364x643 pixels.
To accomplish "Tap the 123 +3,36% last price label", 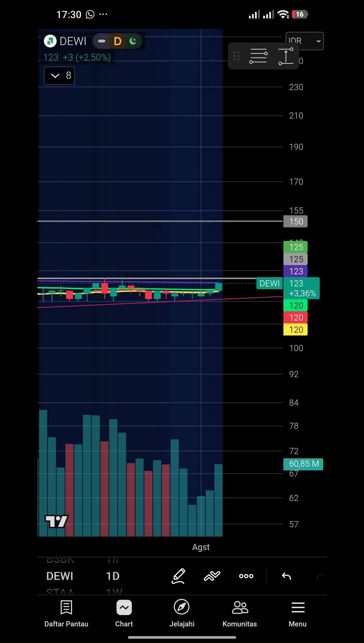I will tap(301, 288).
